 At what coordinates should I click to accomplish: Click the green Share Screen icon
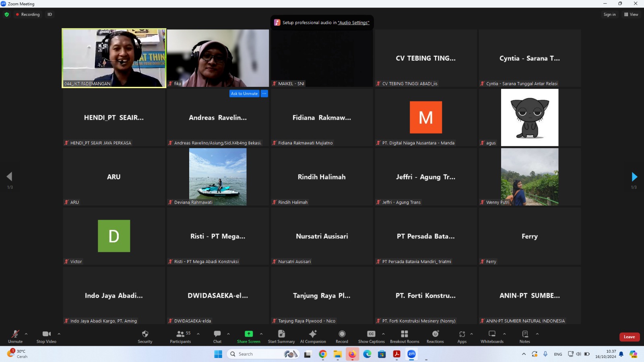point(249,334)
